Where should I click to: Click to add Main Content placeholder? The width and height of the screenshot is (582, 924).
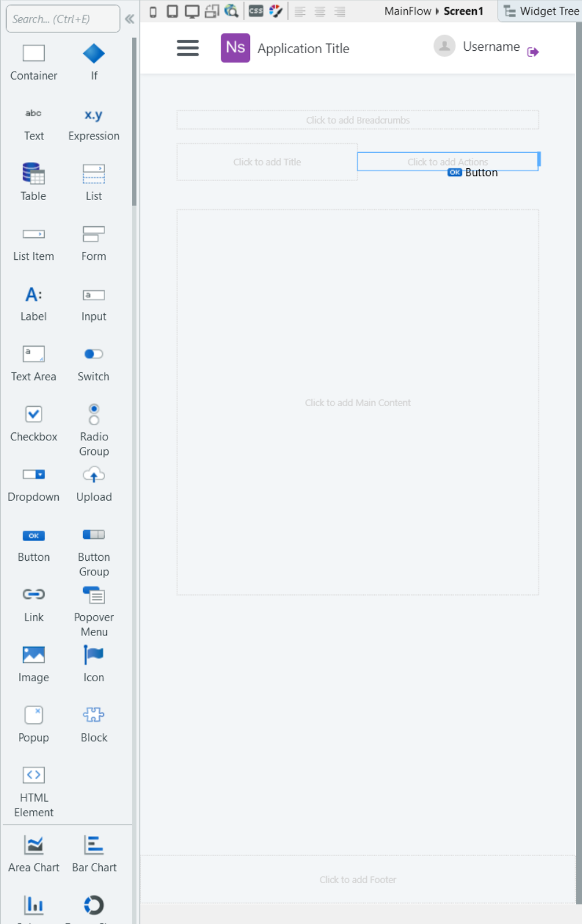point(358,402)
